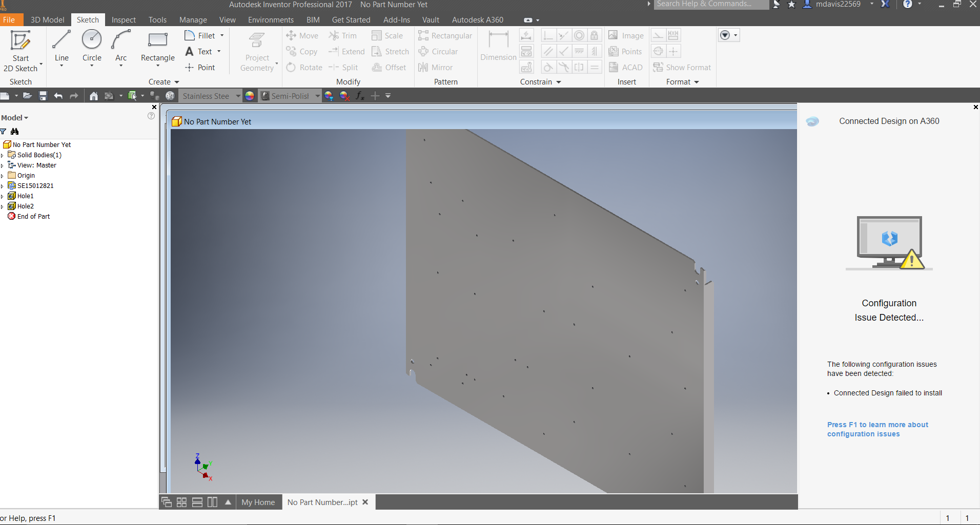Image resolution: width=980 pixels, height=525 pixels.
Task: Open the File menu button
Action: point(9,20)
